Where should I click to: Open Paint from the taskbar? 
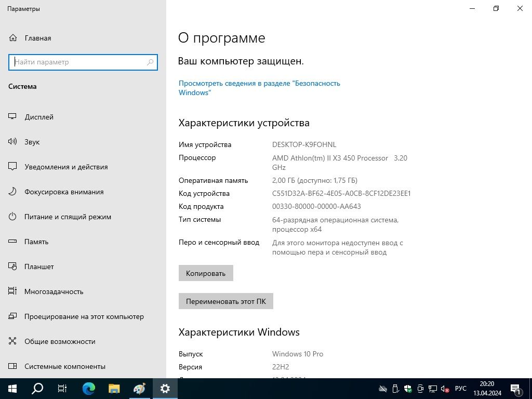139,389
